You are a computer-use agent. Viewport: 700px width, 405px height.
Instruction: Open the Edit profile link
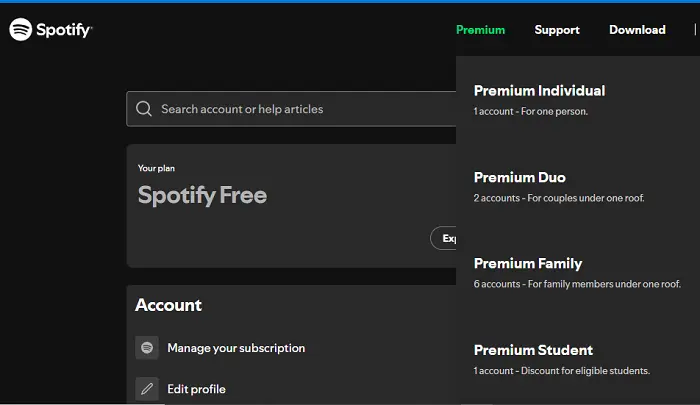(x=196, y=389)
